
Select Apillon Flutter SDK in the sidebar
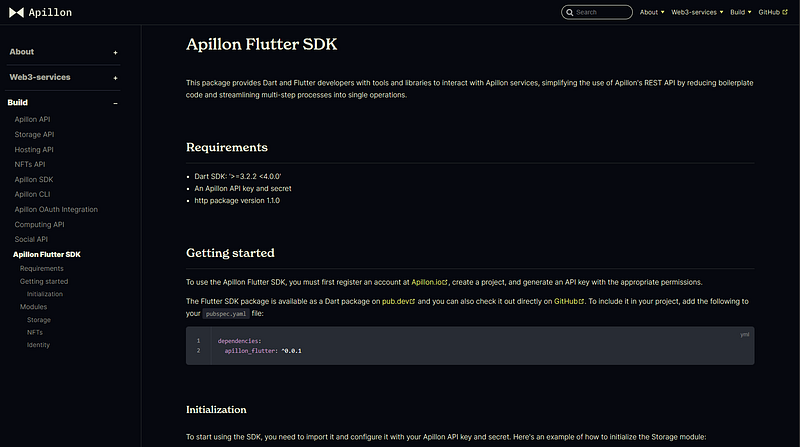point(47,254)
